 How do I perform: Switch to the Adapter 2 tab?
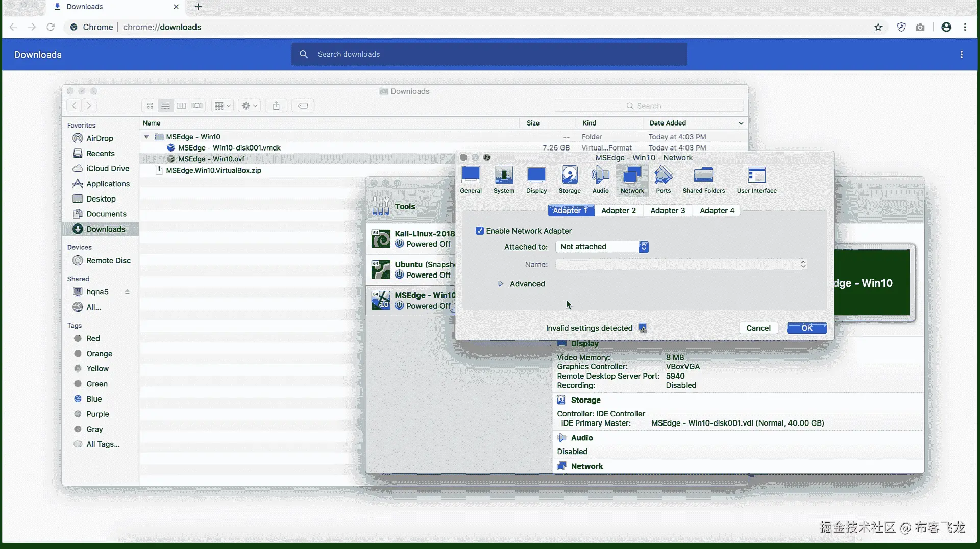pyautogui.click(x=618, y=210)
